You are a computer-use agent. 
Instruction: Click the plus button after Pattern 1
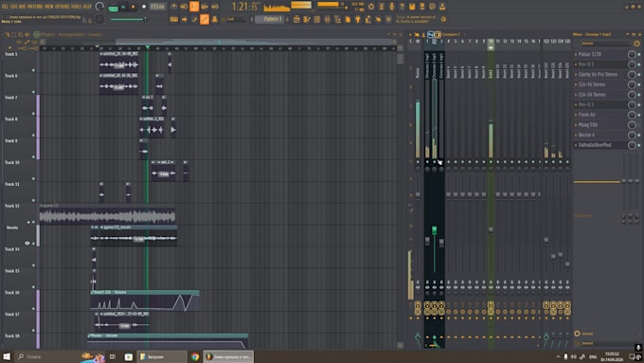(x=287, y=19)
